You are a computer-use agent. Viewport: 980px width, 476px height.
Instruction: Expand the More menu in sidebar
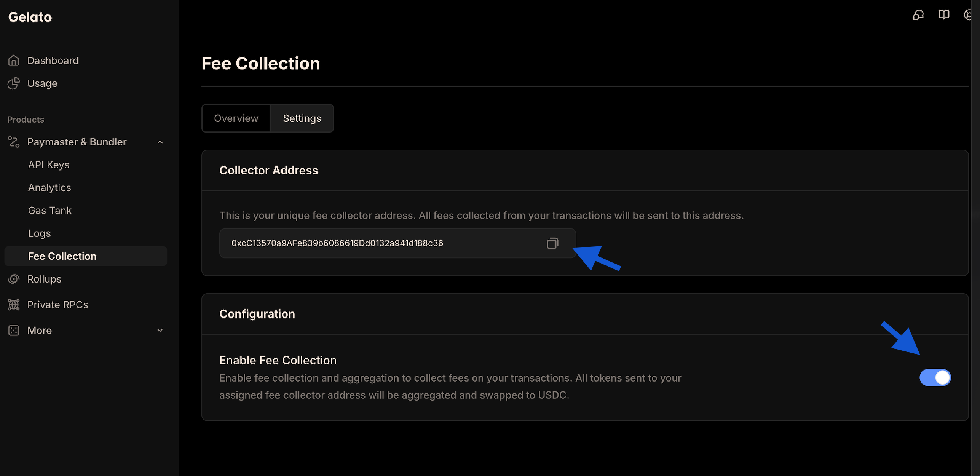coord(160,330)
